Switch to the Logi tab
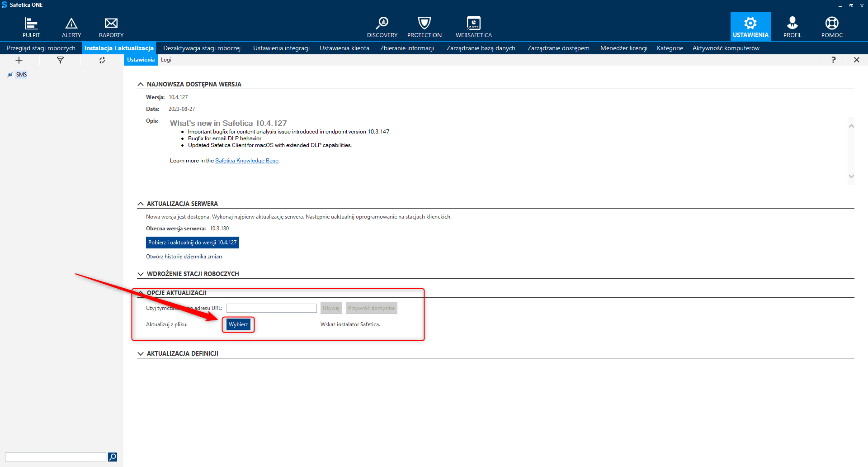This screenshot has height=467, width=868. (166, 60)
